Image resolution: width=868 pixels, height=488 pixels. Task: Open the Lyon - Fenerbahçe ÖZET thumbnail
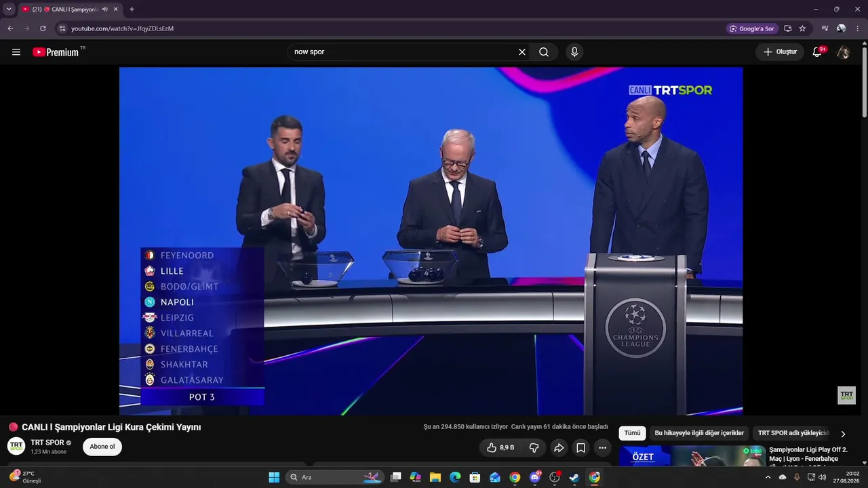692,456
